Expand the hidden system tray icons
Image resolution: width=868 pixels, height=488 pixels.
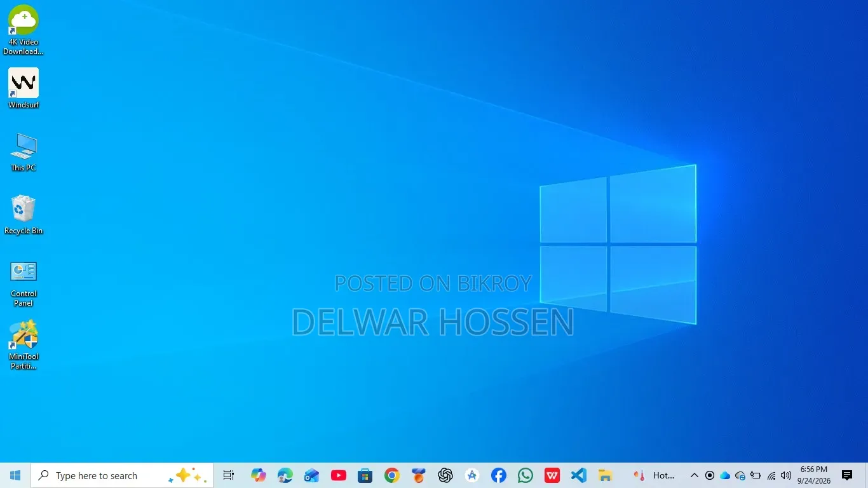[695, 475]
